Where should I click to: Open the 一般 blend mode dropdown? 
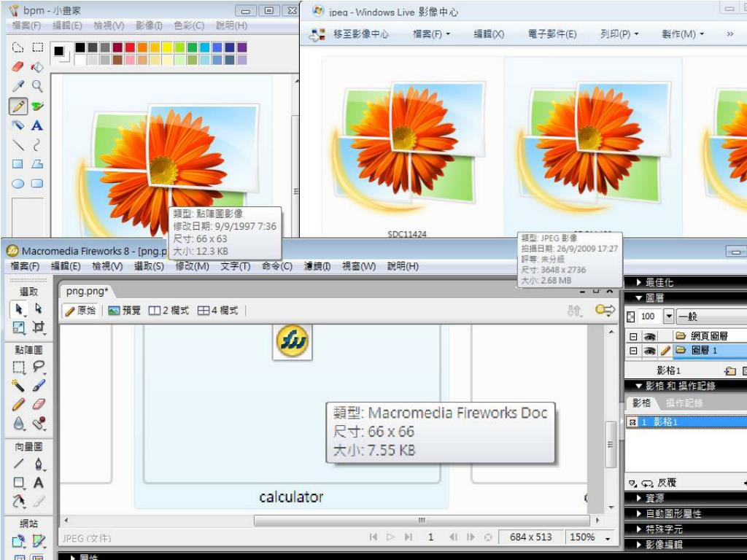point(712,316)
